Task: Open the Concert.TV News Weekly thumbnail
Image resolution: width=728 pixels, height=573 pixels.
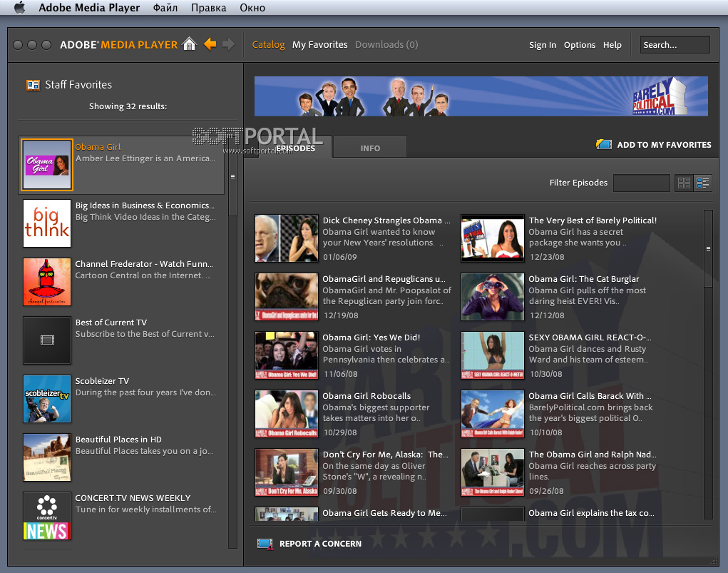Action: point(47,516)
